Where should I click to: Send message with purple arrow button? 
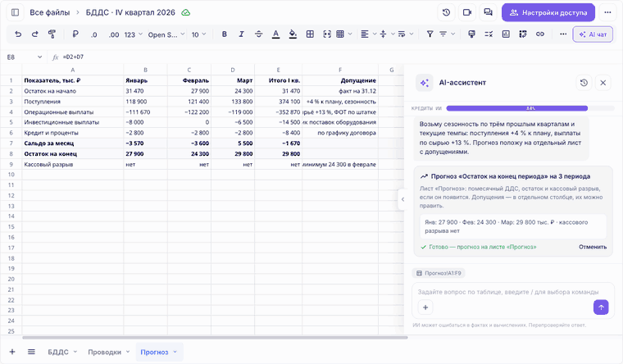tap(601, 307)
